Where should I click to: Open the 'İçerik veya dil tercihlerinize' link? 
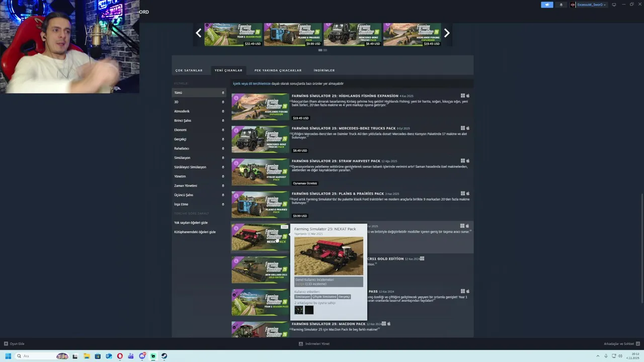(x=252, y=83)
